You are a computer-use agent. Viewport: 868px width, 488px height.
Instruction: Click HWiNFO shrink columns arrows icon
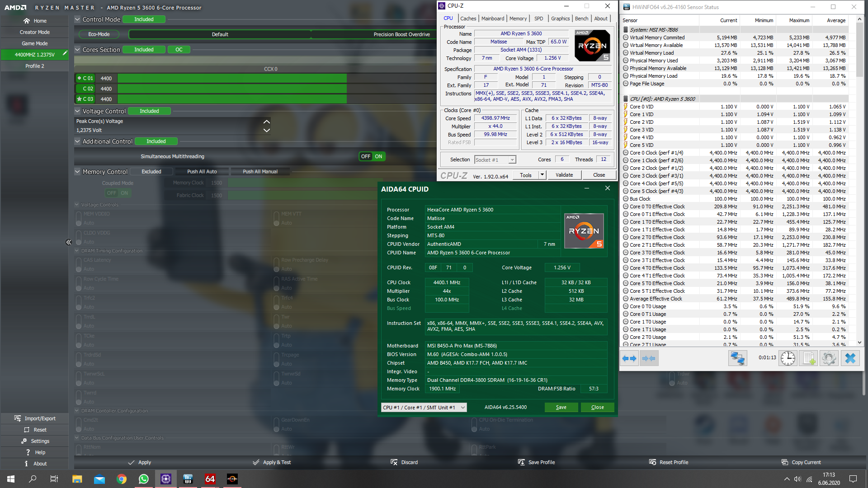coord(649,358)
